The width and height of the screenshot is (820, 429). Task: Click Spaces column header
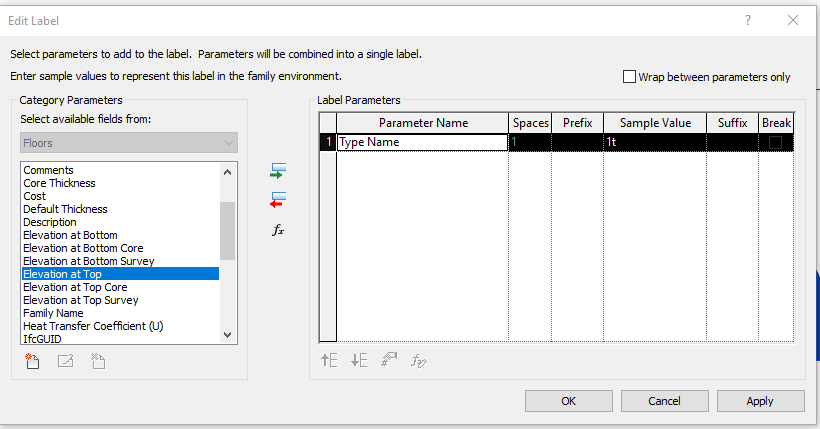click(x=530, y=123)
